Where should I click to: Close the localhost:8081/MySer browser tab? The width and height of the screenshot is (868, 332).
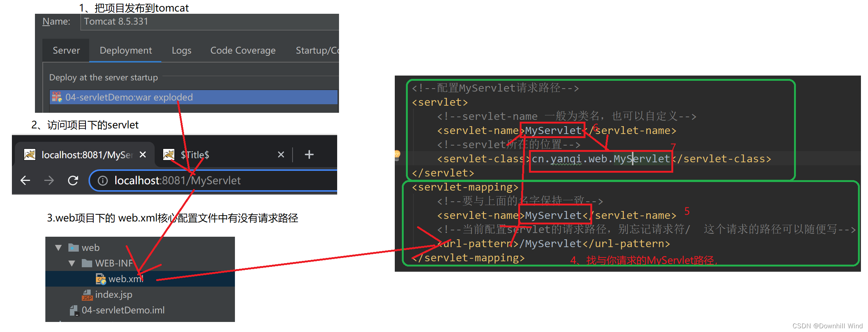[143, 154]
